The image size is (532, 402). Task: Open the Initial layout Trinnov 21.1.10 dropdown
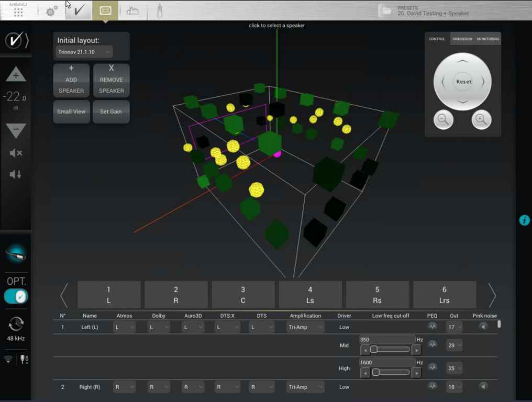84,52
